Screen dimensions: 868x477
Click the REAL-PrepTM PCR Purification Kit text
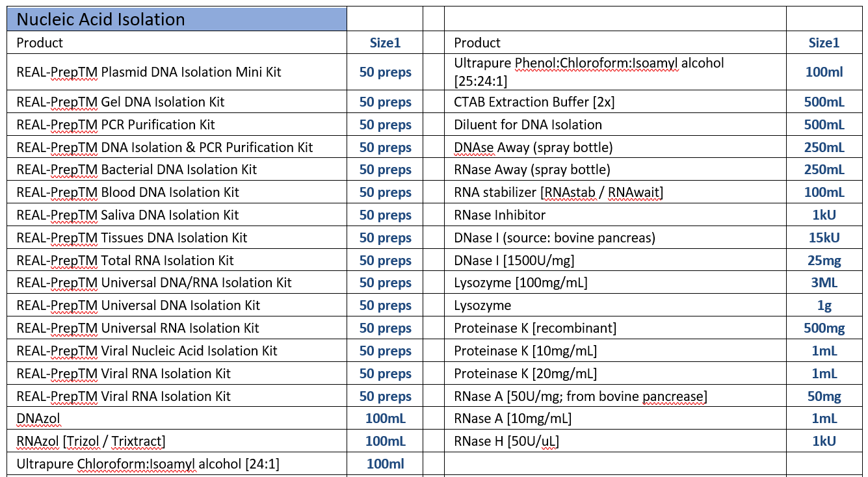(116, 125)
